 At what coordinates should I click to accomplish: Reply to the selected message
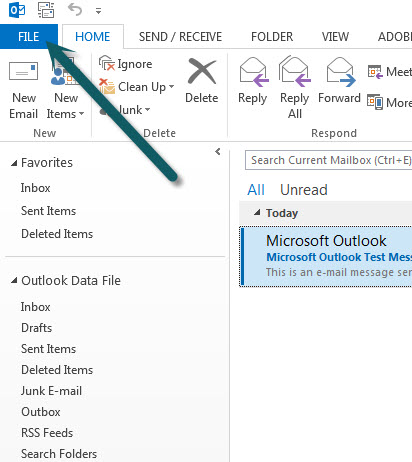click(253, 81)
